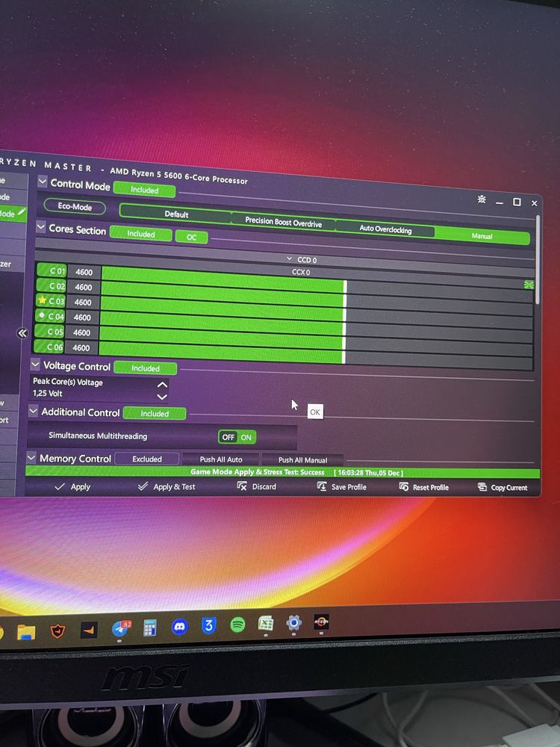Click Push All Auto in Memory Control
560x747 pixels.
pyautogui.click(x=221, y=459)
